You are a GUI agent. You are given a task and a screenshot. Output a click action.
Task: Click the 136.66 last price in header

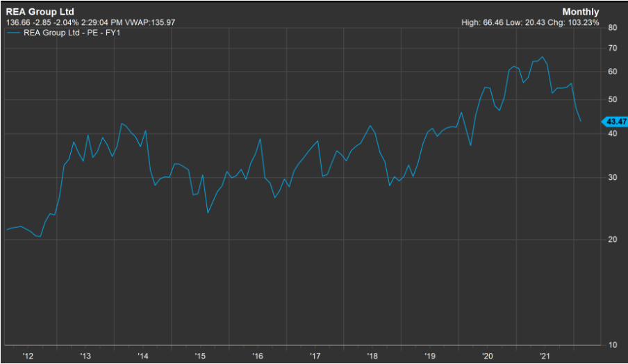click(x=18, y=22)
